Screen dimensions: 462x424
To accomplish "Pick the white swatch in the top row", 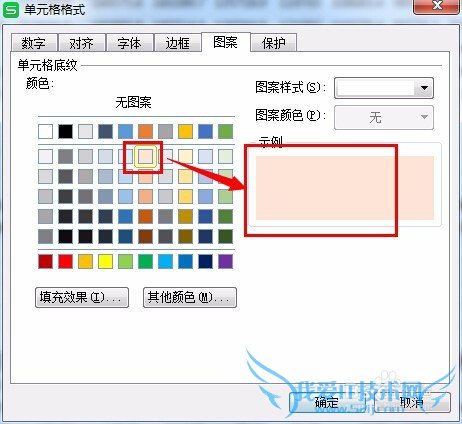I will click(x=45, y=131).
